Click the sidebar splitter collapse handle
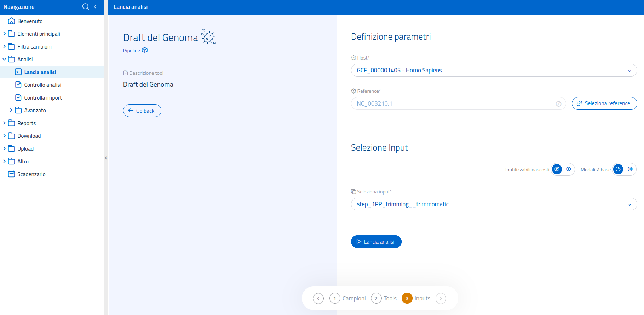The width and height of the screenshot is (644, 315). (x=106, y=158)
